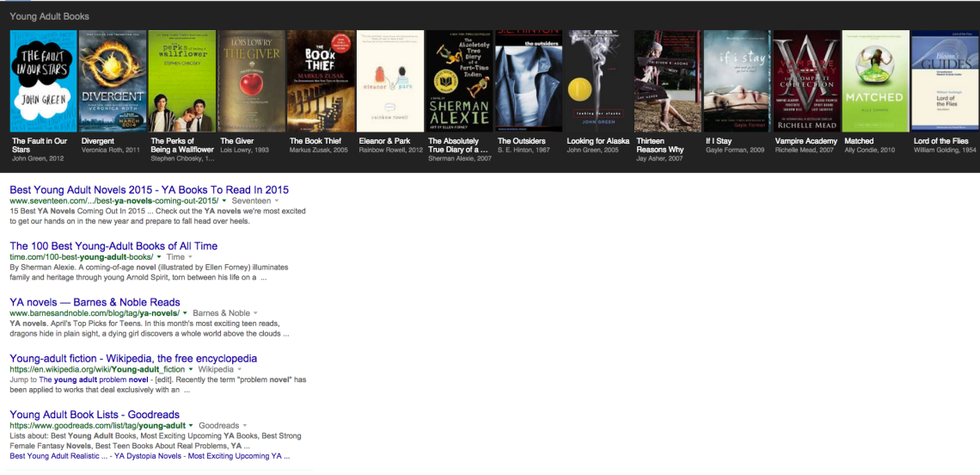Click the Eleanor & Park title caption
Image resolution: width=980 pixels, height=475 pixels.
pos(384,141)
